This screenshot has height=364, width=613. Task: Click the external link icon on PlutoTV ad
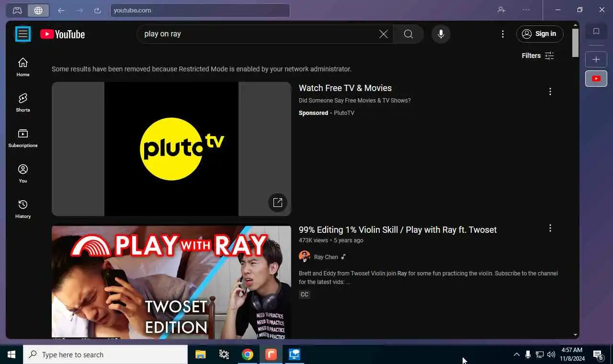tap(278, 202)
